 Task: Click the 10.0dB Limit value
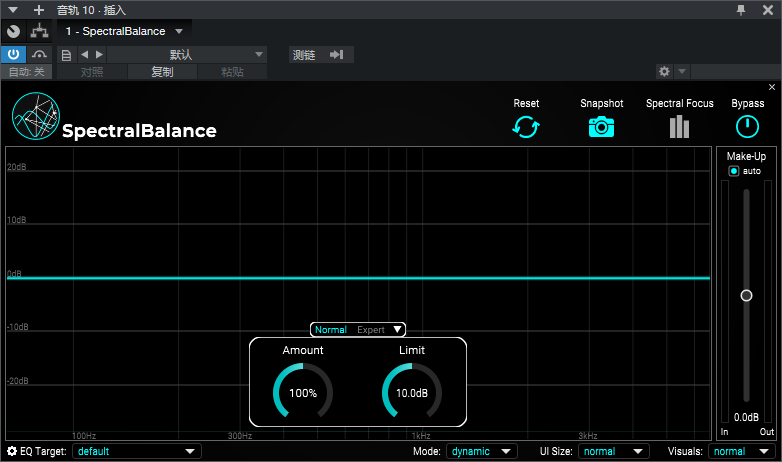[x=411, y=393]
